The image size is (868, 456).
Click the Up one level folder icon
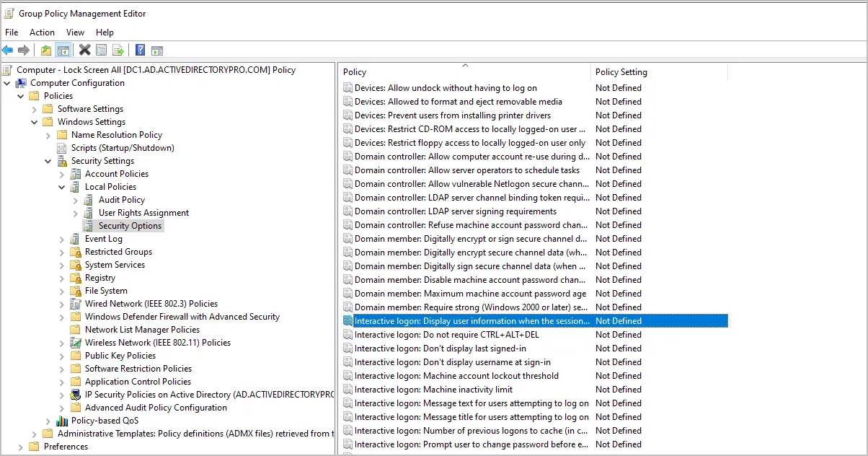[46, 50]
